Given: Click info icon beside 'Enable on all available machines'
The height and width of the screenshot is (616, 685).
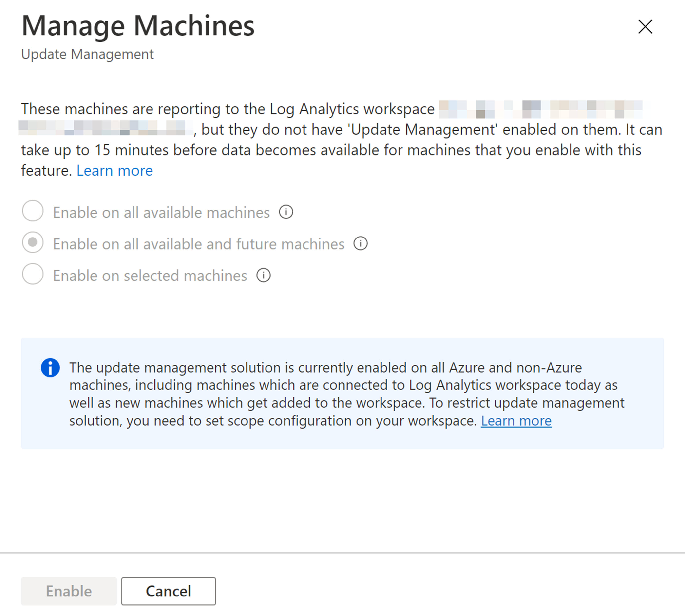Looking at the screenshot, I should (x=286, y=212).
